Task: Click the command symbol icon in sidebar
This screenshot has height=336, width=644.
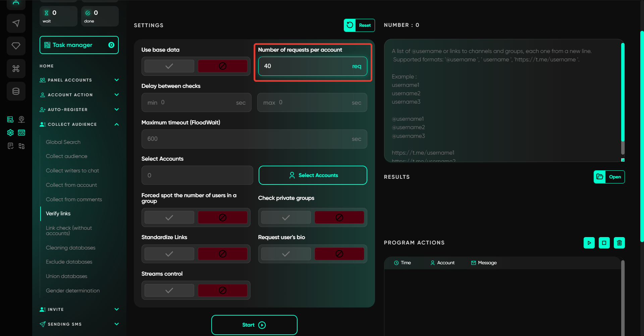Action: pos(16,68)
